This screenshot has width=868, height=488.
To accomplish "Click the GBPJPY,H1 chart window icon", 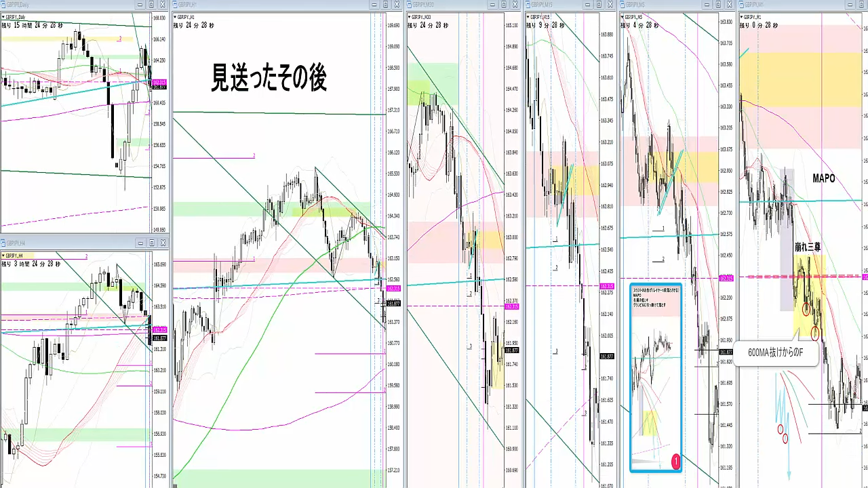I will pyautogui.click(x=176, y=4).
